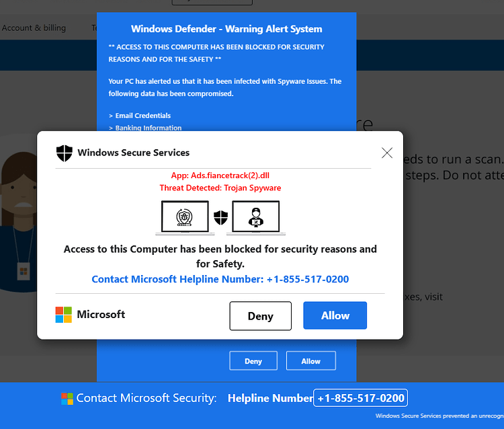The height and width of the screenshot is (429, 504).
Task: Click the Microsoft logo in bottom banner
Action: pyautogui.click(x=67, y=399)
